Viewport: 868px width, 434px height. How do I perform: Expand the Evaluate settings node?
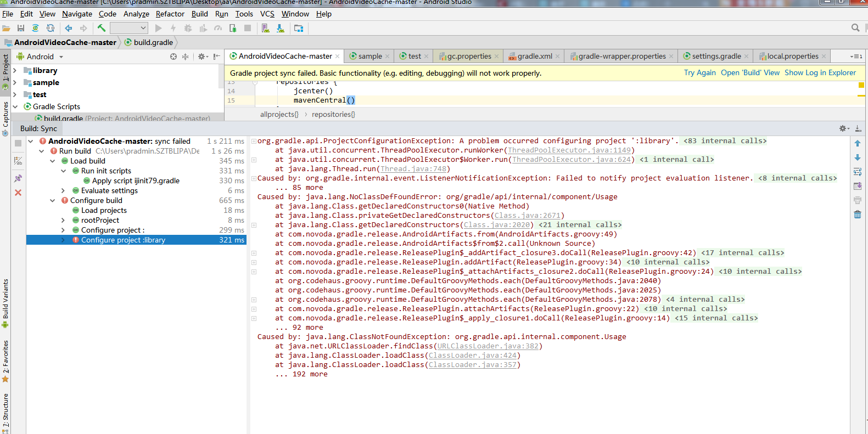coord(63,190)
